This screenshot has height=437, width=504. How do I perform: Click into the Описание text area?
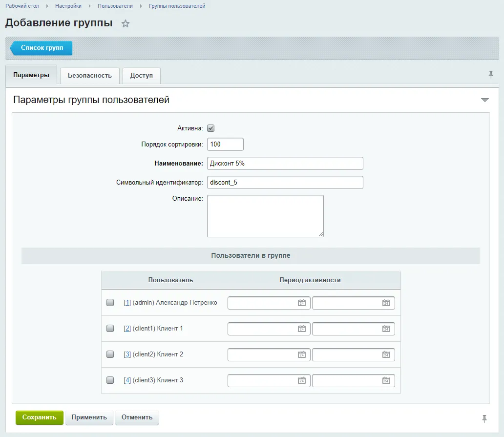tap(265, 216)
